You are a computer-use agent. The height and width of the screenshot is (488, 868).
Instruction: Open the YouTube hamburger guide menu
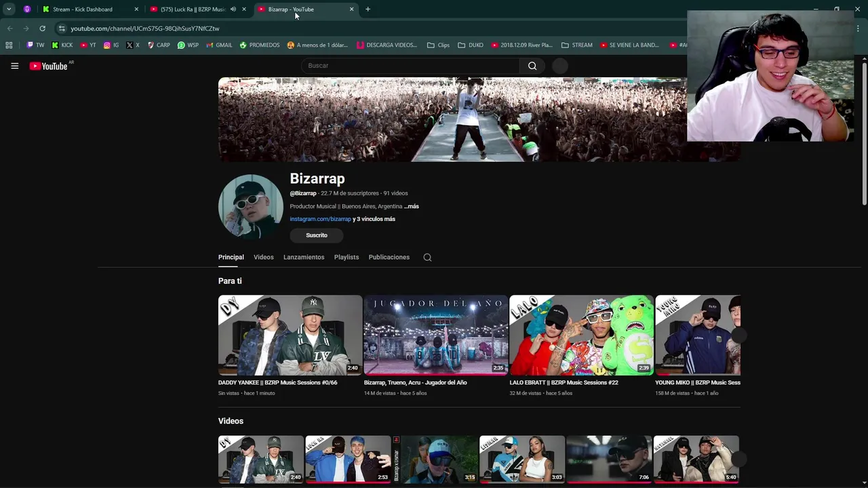coord(14,66)
